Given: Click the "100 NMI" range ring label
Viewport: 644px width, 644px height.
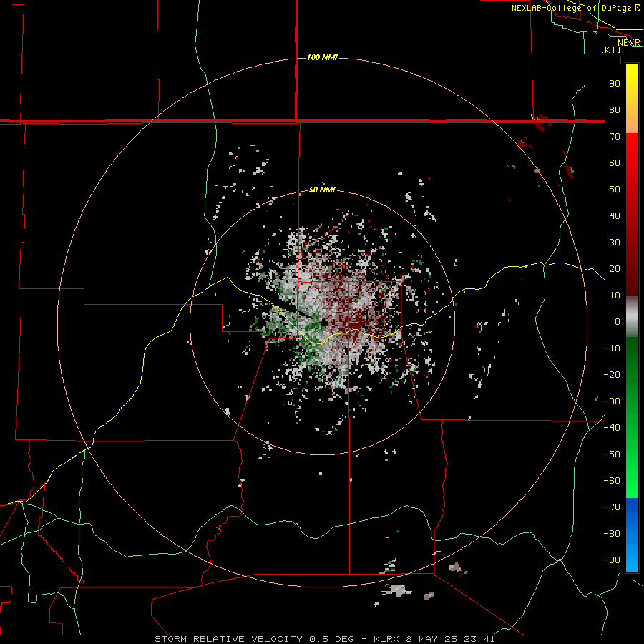Looking at the screenshot, I should [x=323, y=57].
